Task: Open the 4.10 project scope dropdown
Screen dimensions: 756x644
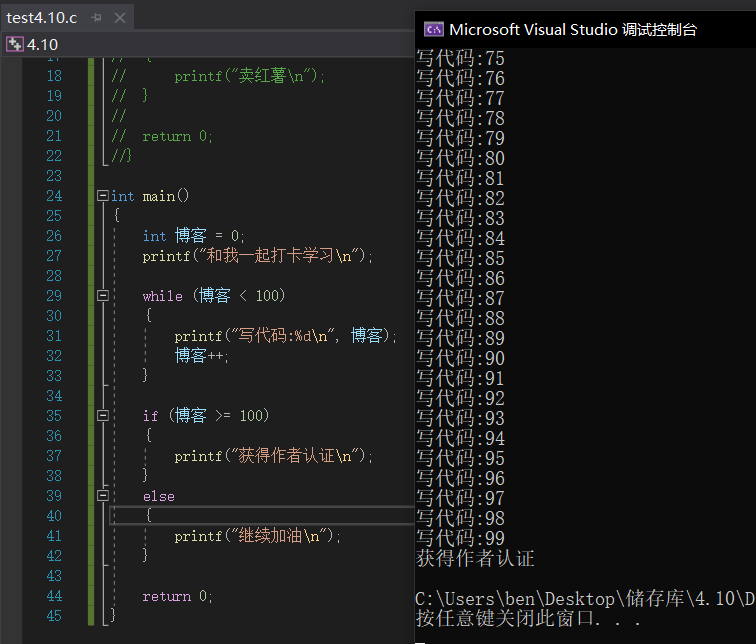Action: tap(207, 44)
